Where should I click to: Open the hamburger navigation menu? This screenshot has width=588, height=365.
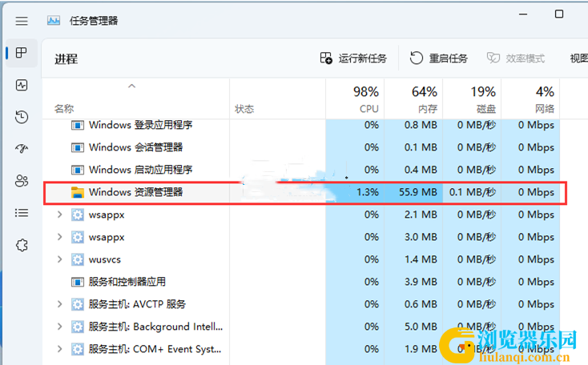pyautogui.click(x=22, y=21)
